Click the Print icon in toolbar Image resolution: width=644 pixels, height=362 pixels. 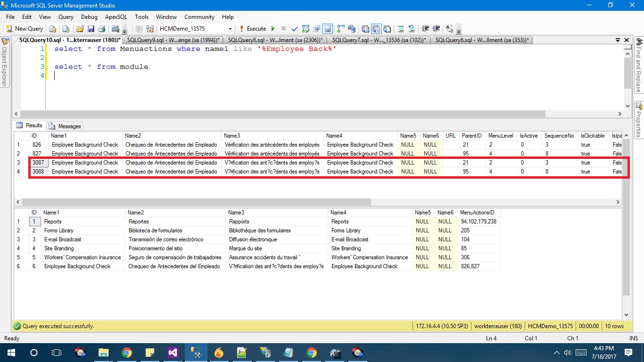[x=101, y=29]
